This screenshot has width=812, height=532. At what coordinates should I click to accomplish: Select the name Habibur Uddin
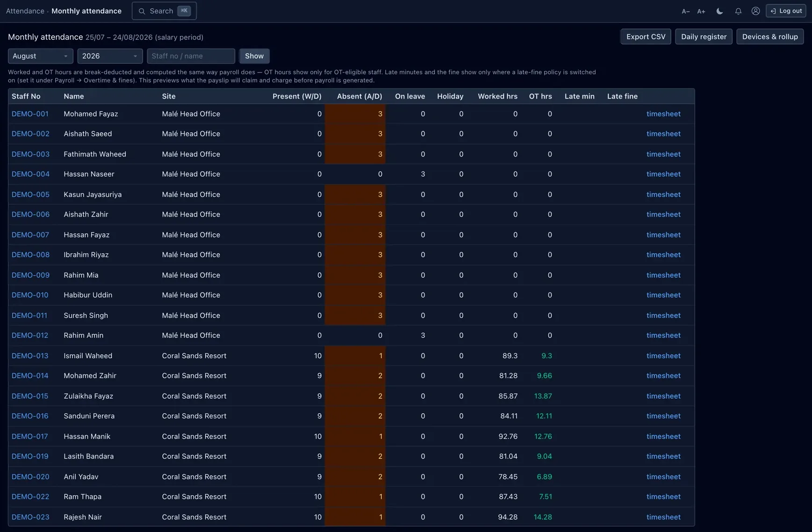coord(88,295)
